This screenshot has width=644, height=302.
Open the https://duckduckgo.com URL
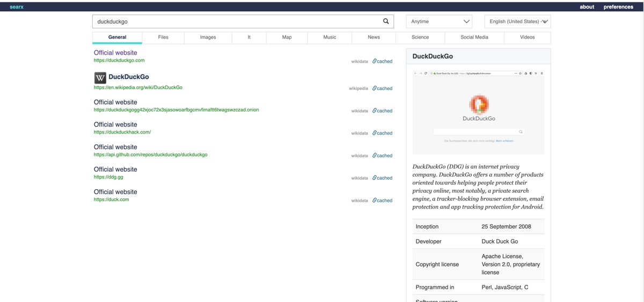click(x=119, y=61)
